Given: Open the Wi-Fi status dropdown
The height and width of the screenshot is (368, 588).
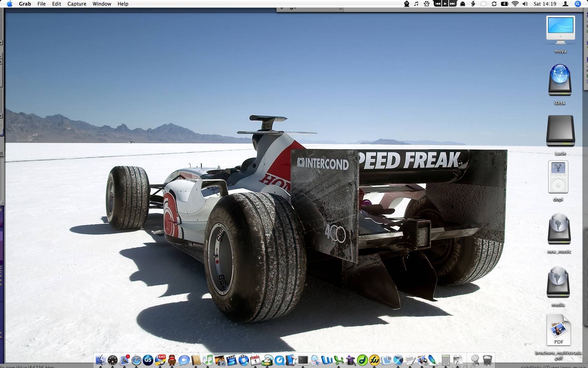Looking at the screenshot, I should click(515, 4).
